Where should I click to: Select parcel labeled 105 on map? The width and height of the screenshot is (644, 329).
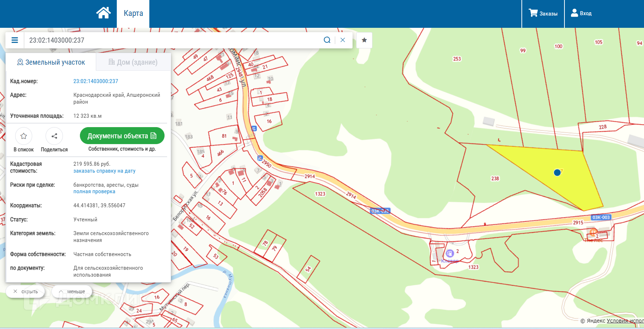pos(598,42)
